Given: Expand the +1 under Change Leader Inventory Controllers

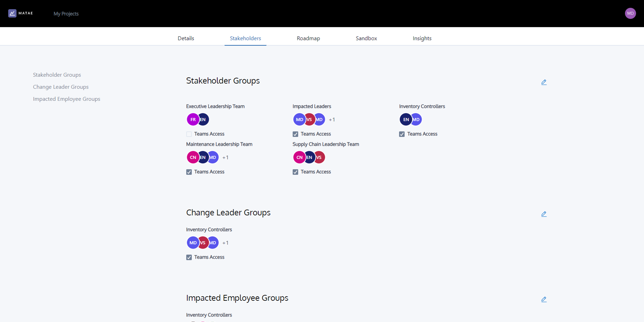Looking at the screenshot, I should pos(225,243).
